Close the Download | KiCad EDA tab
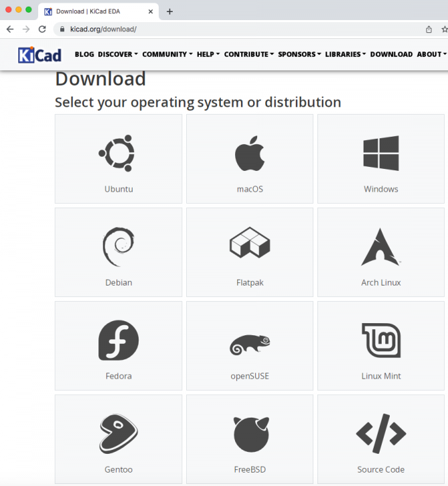 click(x=151, y=11)
